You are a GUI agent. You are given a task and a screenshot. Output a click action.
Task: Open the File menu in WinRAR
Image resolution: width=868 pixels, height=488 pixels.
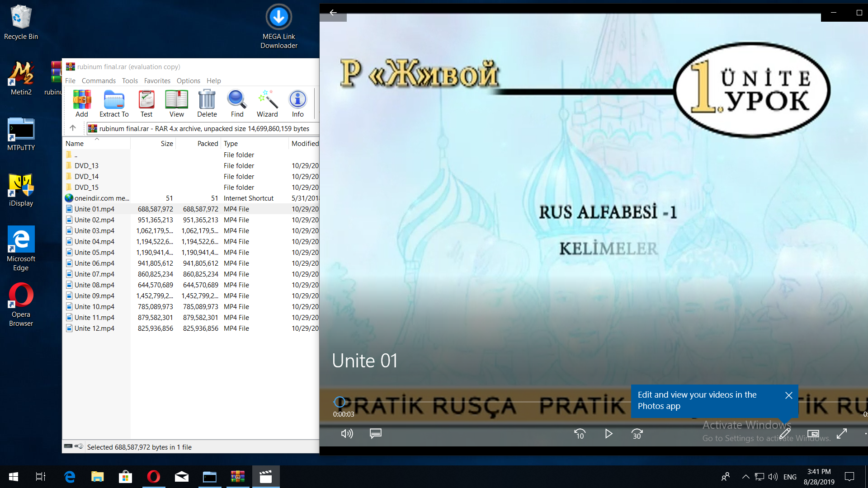tap(71, 80)
